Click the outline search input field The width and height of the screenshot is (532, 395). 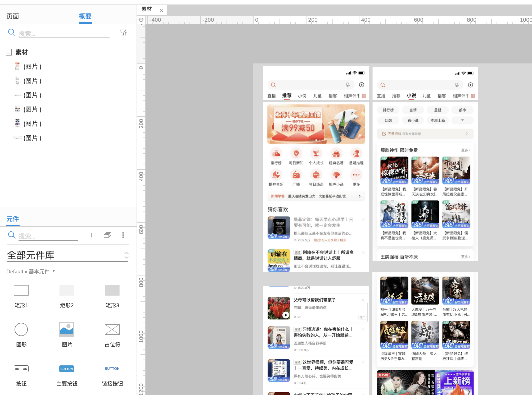tap(64, 33)
